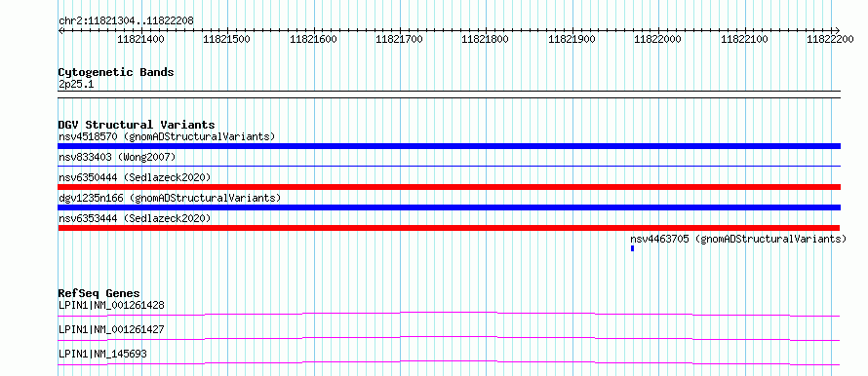Click the RefSeq Genes track title
The height and width of the screenshot is (376, 868).
pos(99,293)
